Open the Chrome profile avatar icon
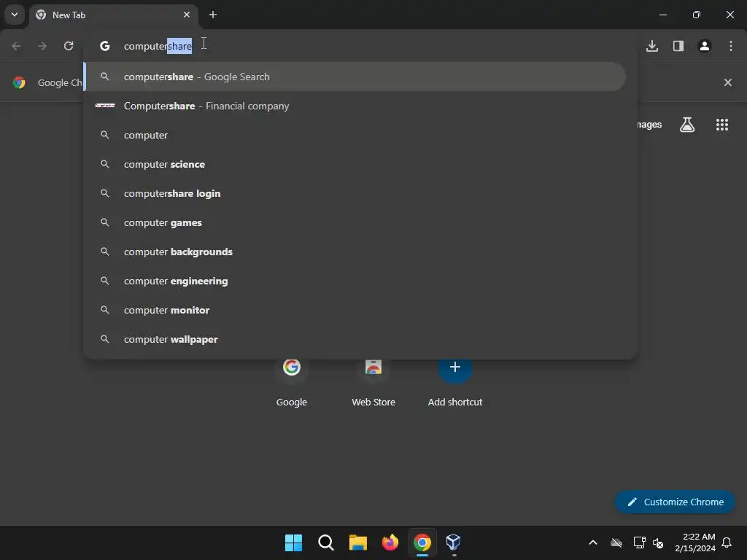 coord(705,46)
